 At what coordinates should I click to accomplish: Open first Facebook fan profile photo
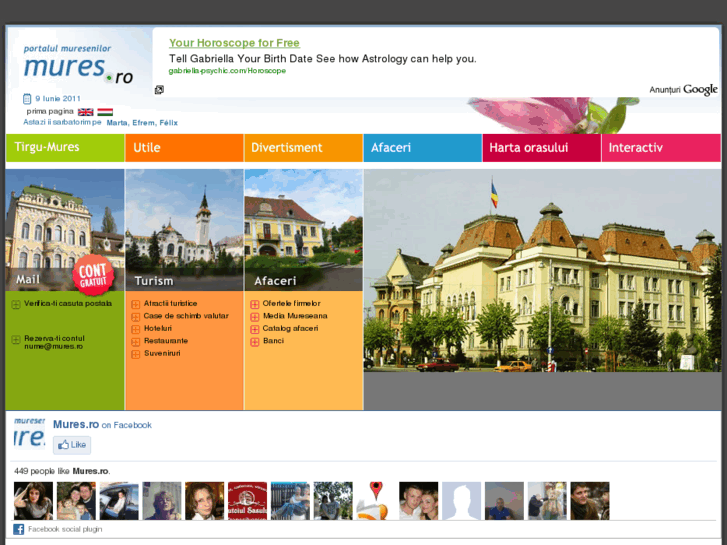pyautogui.click(x=33, y=501)
